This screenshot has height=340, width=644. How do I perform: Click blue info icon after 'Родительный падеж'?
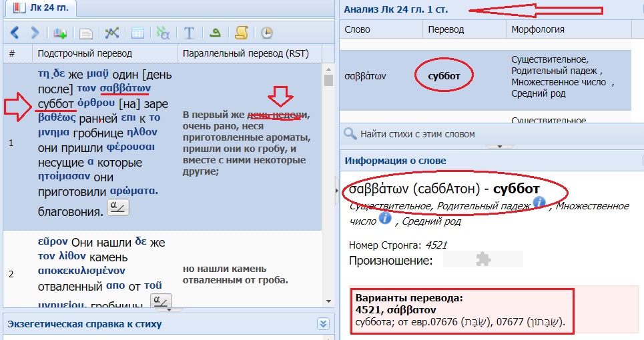(x=539, y=202)
